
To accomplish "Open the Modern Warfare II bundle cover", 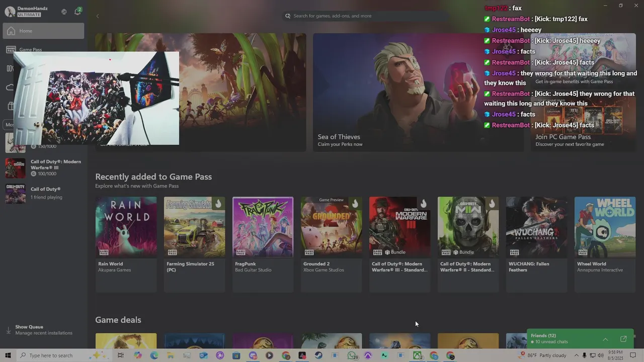I will 468,227.
